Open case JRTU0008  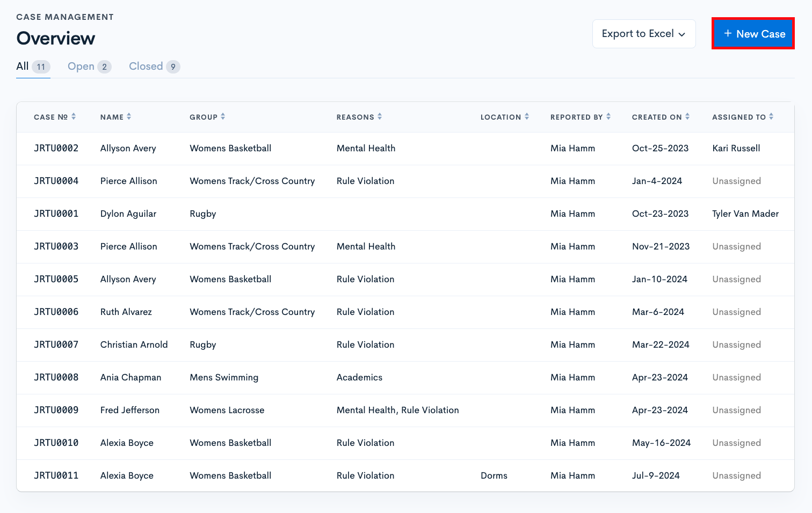tap(56, 377)
